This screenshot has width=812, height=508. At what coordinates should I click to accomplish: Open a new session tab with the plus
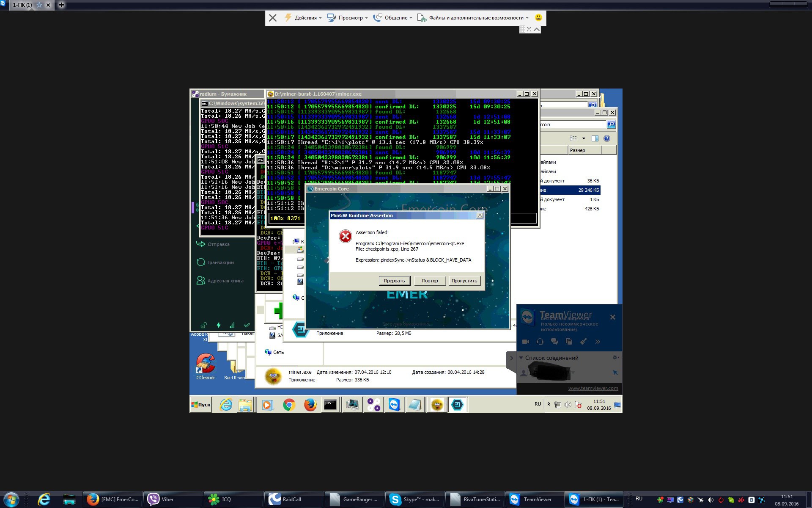61,5
